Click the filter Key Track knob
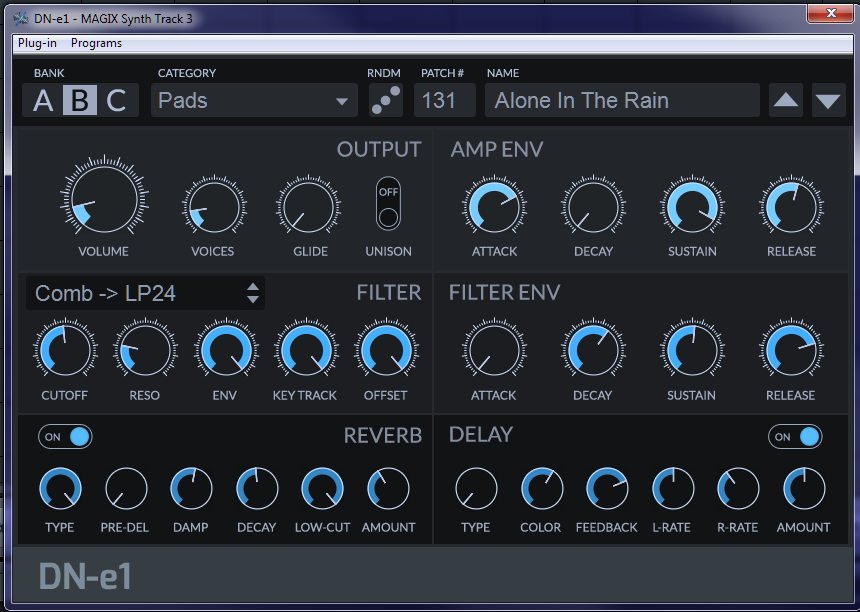This screenshot has height=612, width=860. (x=306, y=350)
